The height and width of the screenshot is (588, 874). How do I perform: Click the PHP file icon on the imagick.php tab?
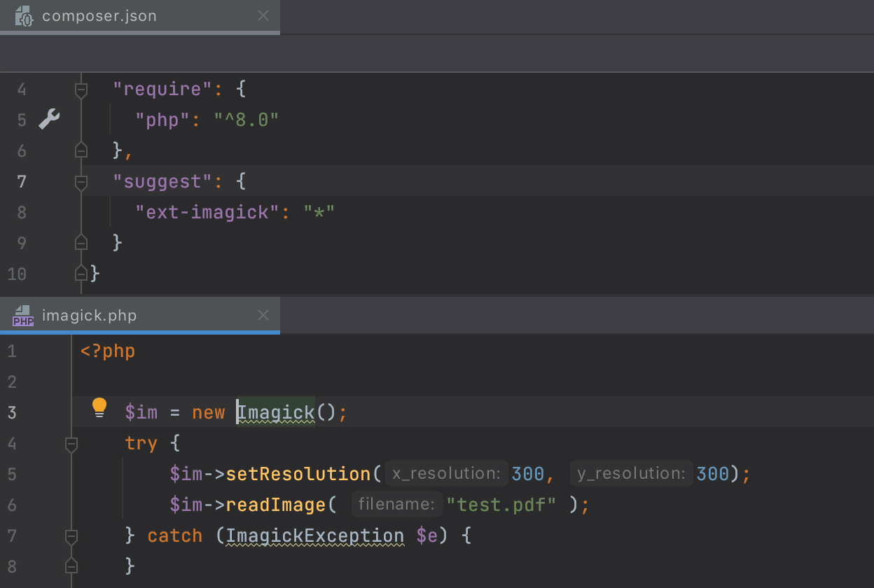pos(23,315)
